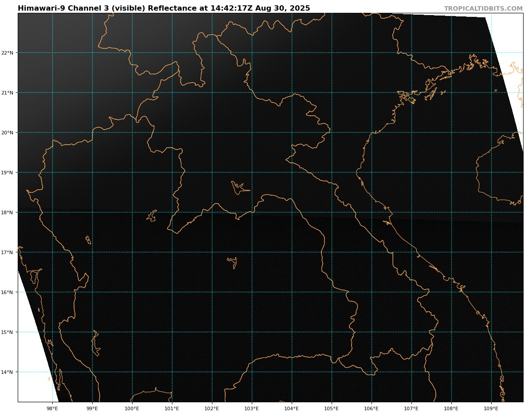Click the 21°N latitude label
The image size is (532, 412).
point(8,93)
